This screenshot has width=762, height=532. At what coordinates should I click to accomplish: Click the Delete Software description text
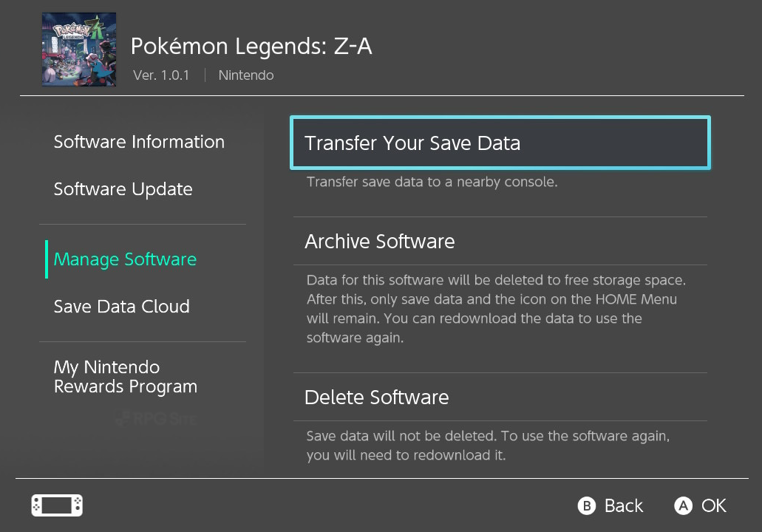click(487, 446)
